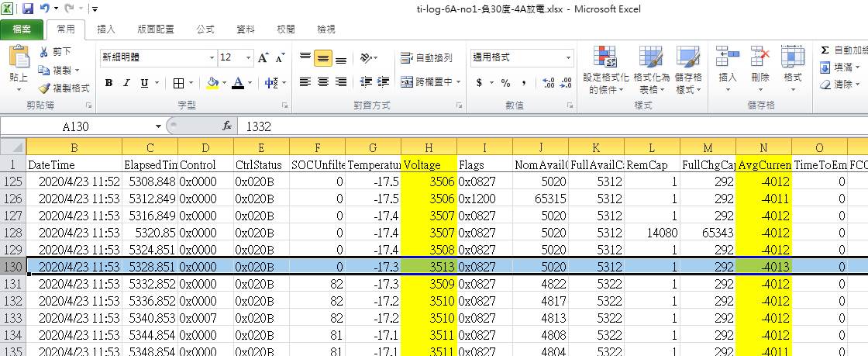Toggle middle vertical alignment button

323,58
